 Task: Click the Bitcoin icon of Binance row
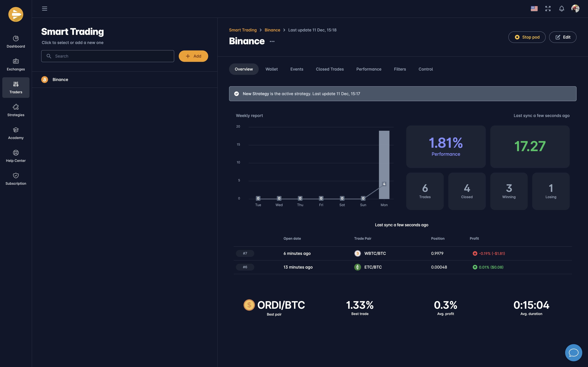coord(45,80)
